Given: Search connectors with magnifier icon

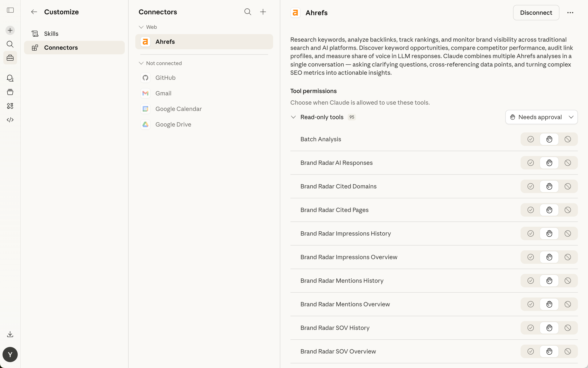Looking at the screenshot, I should 247,12.
